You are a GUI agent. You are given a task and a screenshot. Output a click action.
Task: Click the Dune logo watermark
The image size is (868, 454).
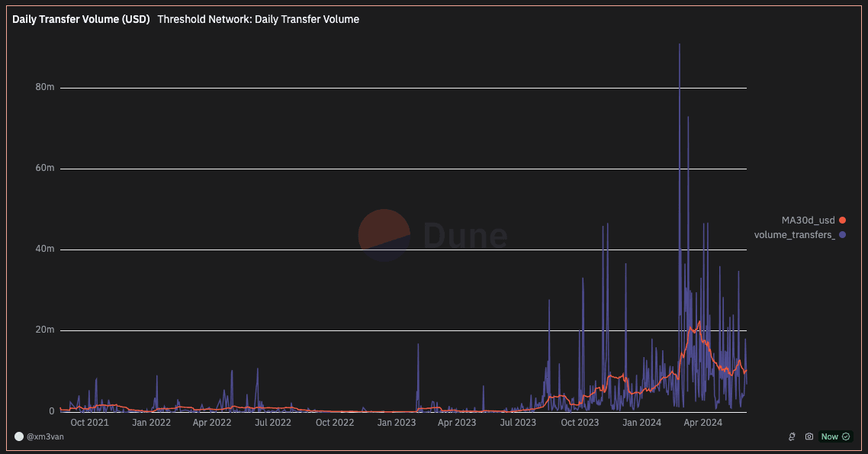point(432,236)
